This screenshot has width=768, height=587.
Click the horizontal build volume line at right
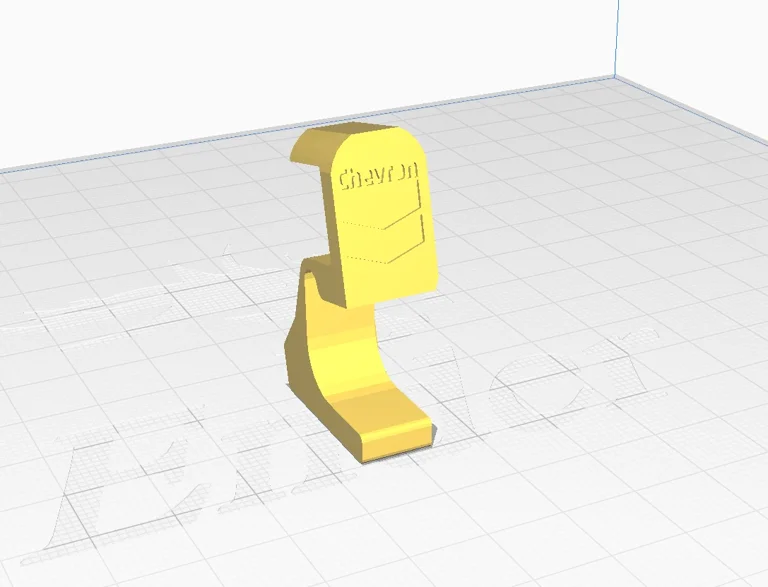pos(690,77)
